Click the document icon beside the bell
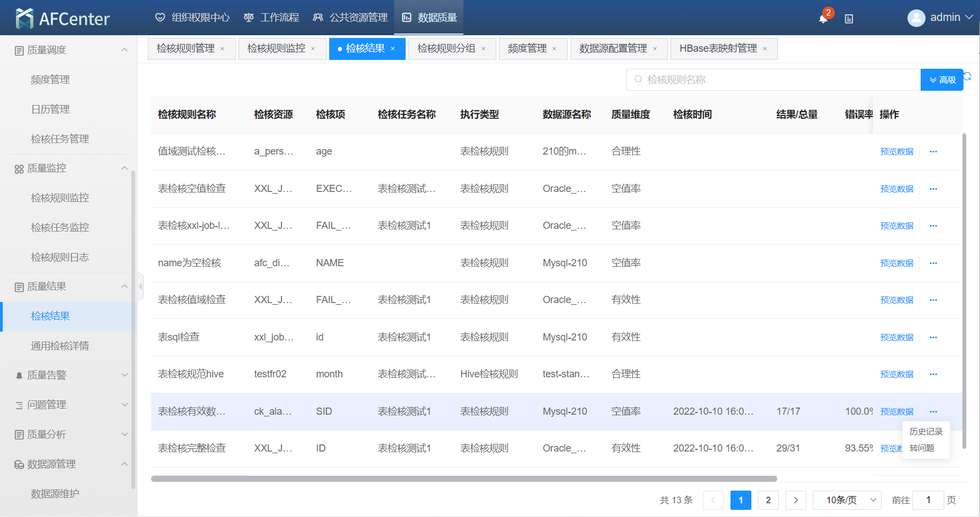980x517 pixels. pyautogui.click(x=849, y=19)
